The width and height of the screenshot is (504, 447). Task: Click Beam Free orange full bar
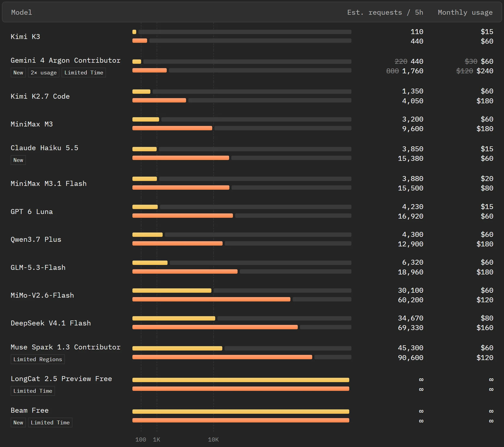241,420
